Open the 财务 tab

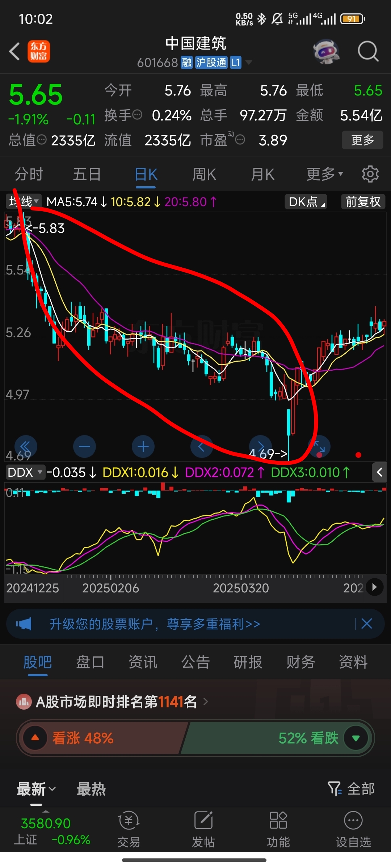click(301, 662)
